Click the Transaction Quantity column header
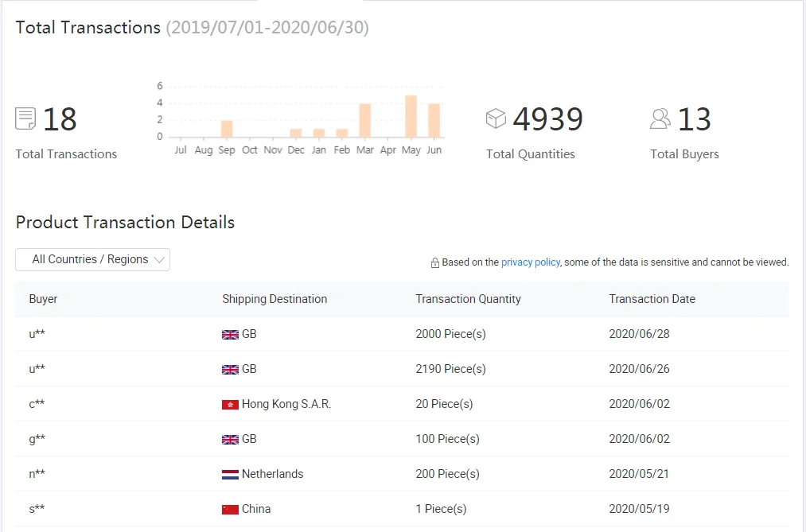 (x=468, y=299)
